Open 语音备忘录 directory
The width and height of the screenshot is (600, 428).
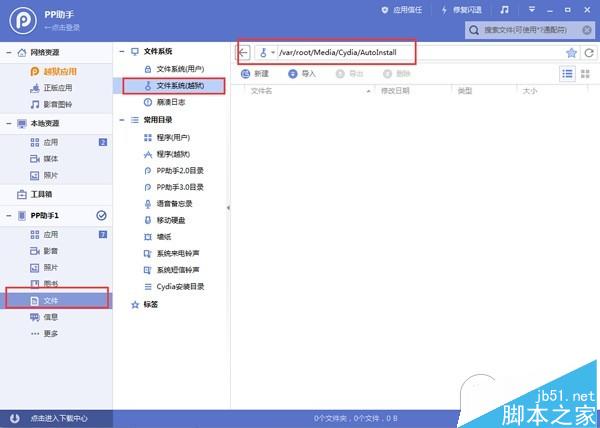coord(168,204)
